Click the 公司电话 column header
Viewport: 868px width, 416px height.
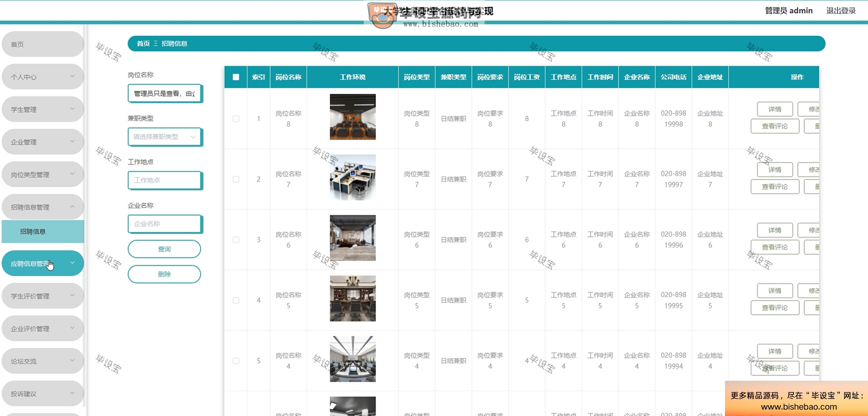(x=673, y=77)
